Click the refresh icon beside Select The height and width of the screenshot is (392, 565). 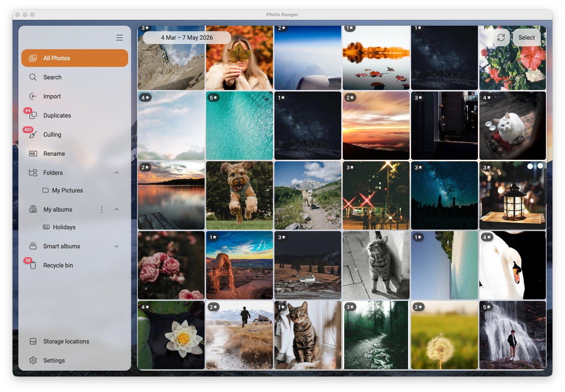(501, 37)
